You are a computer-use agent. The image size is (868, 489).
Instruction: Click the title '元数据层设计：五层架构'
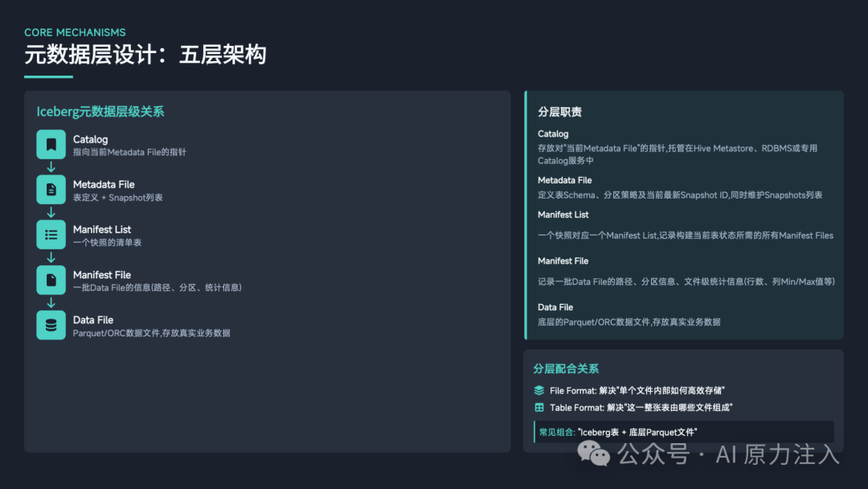tap(145, 55)
